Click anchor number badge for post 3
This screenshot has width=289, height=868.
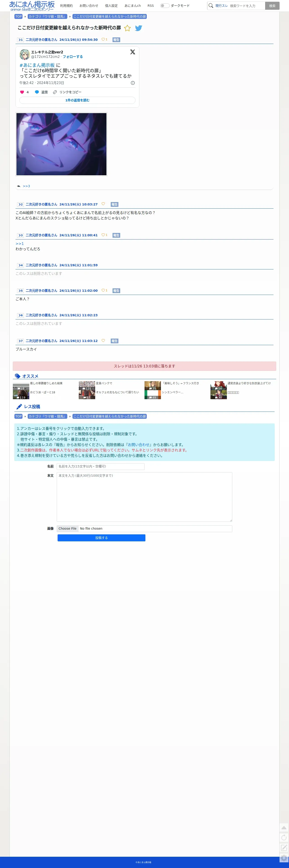(x=20, y=235)
